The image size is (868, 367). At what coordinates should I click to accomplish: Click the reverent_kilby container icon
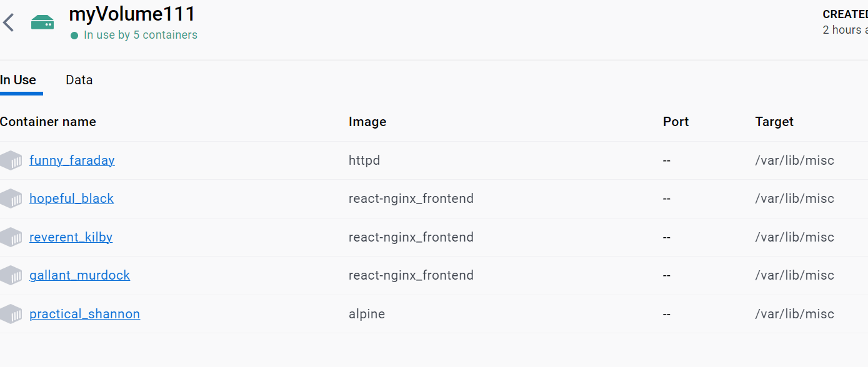(x=11, y=237)
